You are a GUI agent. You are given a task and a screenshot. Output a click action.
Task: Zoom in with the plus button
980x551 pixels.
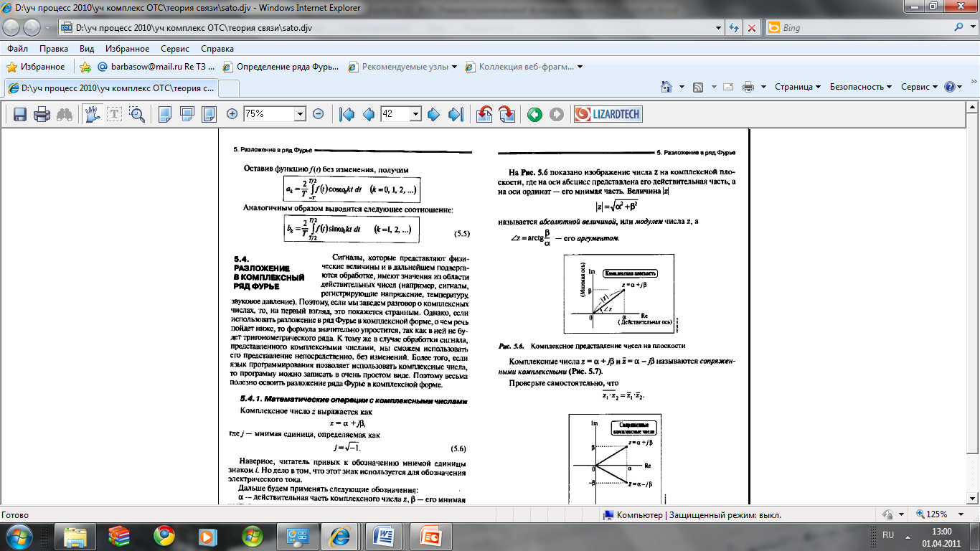[232, 114]
